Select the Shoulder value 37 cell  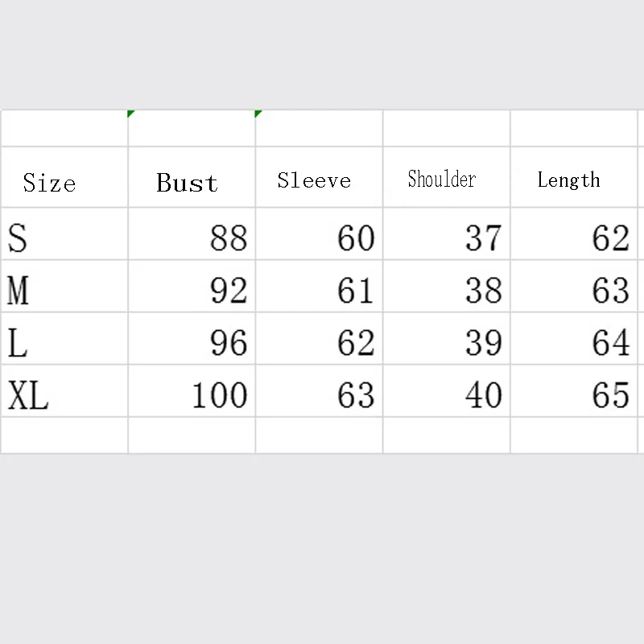(x=447, y=233)
